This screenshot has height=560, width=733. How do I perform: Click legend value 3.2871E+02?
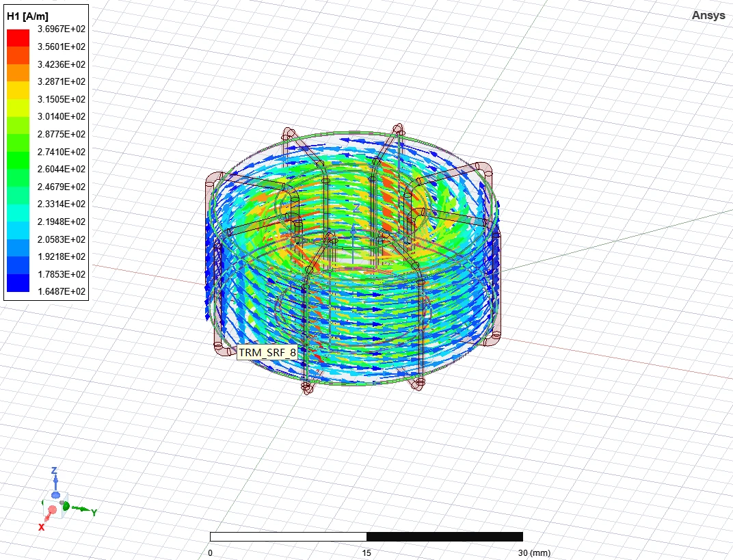[62, 81]
